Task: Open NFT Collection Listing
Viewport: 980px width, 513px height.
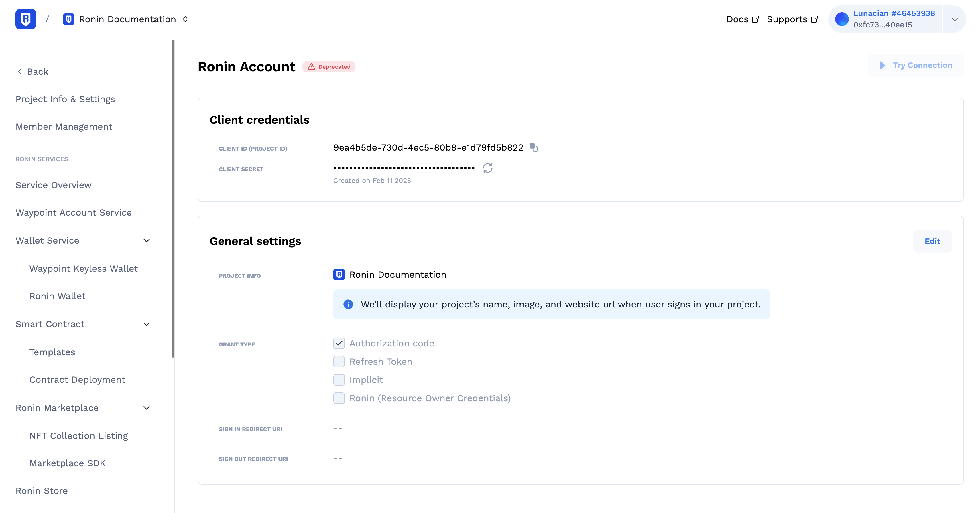Action: [79, 436]
